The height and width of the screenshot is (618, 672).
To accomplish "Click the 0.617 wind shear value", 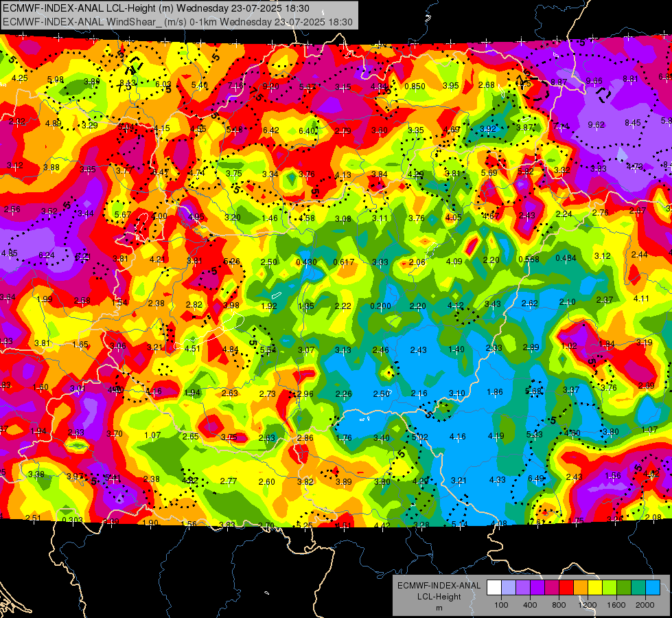I will pyautogui.click(x=344, y=262).
